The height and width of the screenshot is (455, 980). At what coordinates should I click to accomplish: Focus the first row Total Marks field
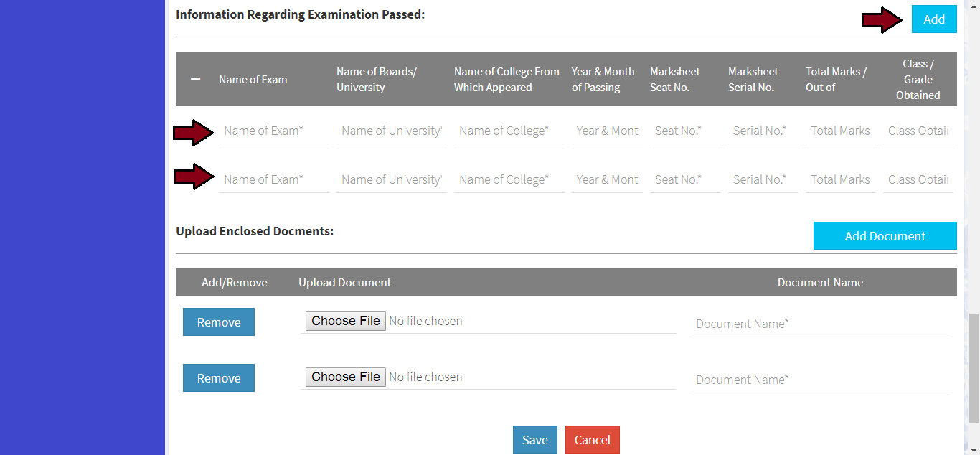coord(840,131)
